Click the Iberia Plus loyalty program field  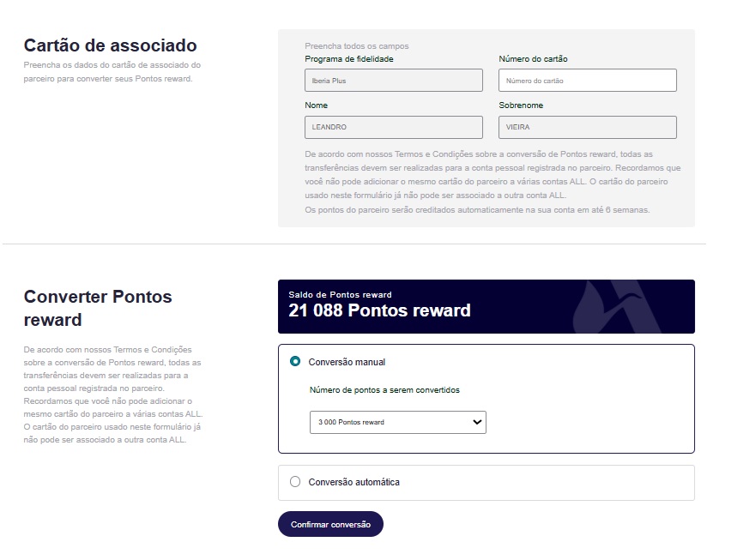coord(394,81)
